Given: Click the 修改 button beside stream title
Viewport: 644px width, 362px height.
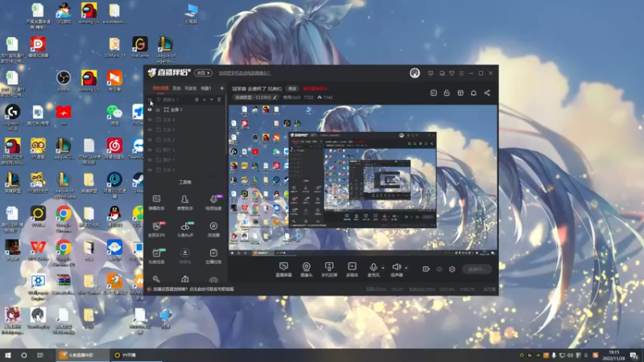Looking at the screenshot, I should 292,88.
